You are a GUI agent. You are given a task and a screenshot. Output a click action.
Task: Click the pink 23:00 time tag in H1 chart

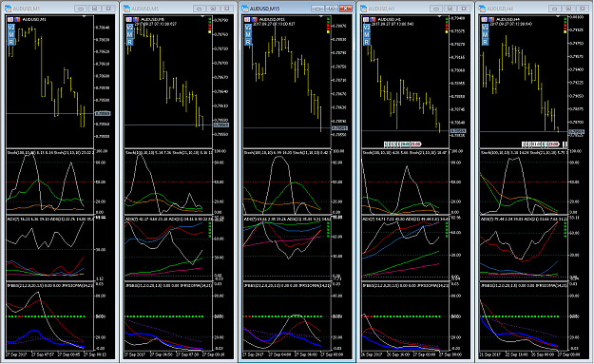[x=415, y=144]
